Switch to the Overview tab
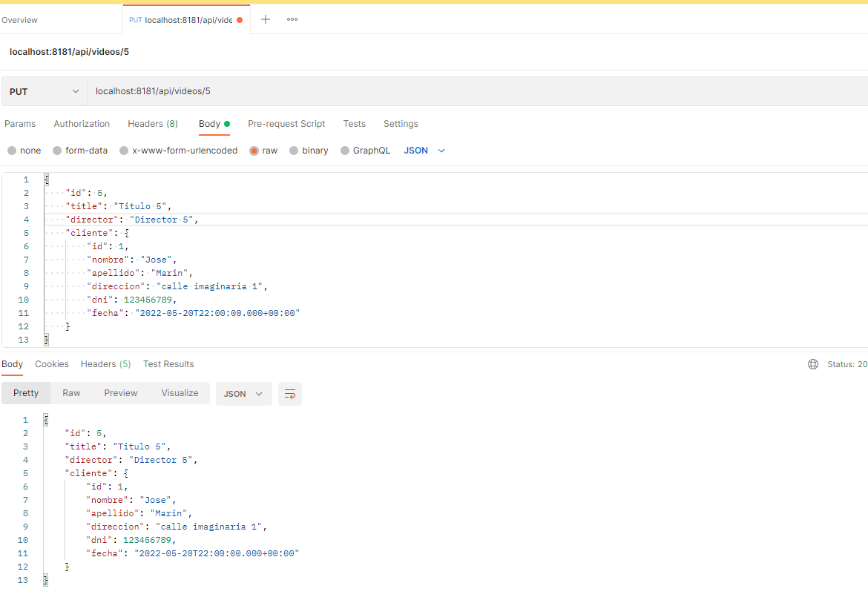 coord(19,19)
